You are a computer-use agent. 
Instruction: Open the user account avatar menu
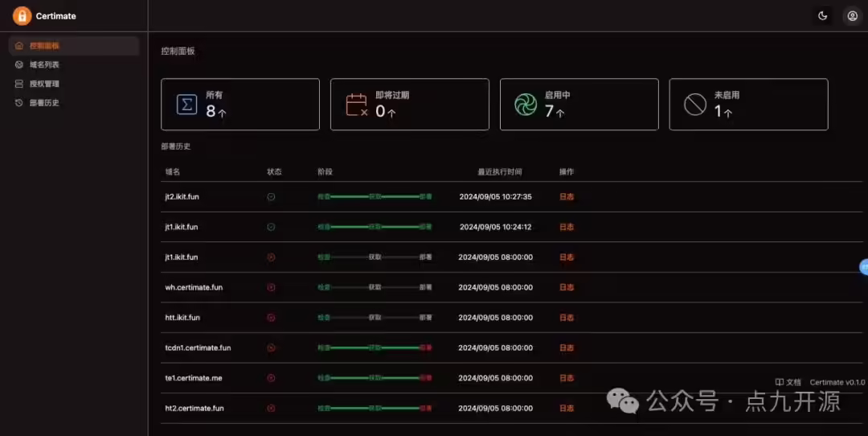pyautogui.click(x=853, y=16)
